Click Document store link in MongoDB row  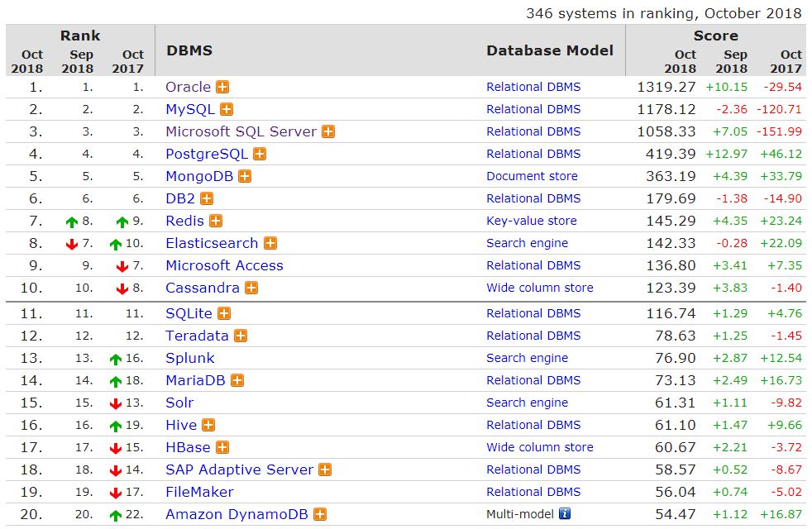click(x=532, y=176)
